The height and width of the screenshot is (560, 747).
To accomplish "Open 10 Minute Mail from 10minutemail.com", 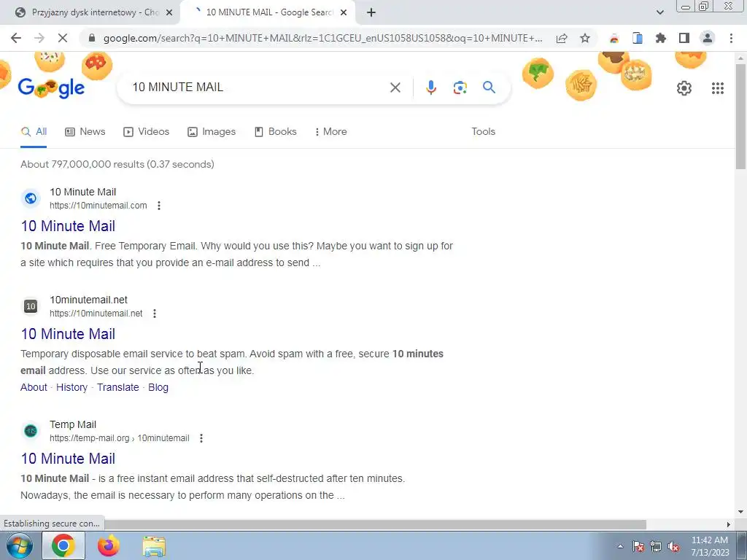I will point(68,226).
